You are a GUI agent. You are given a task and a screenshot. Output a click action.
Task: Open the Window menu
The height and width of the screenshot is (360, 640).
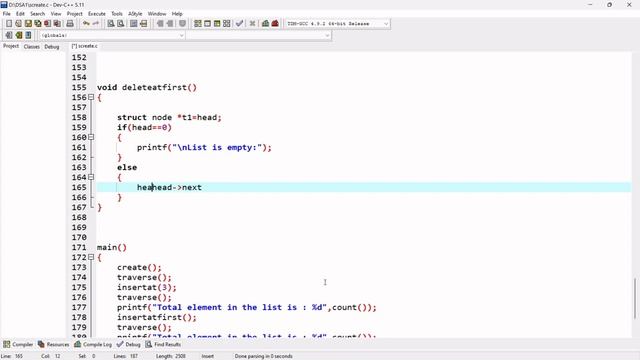click(x=157, y=13)
